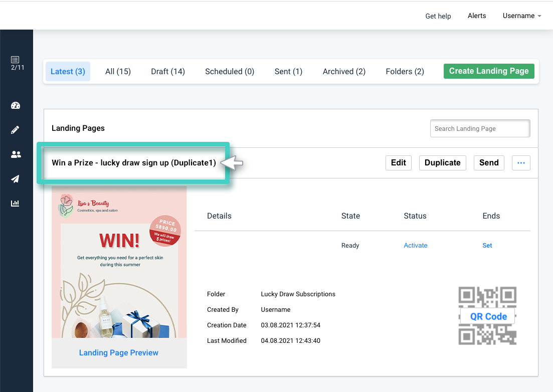The height and width of the screenshot is (392, 553).
Task: Click the Create Landing Page button
Action: 489,71
